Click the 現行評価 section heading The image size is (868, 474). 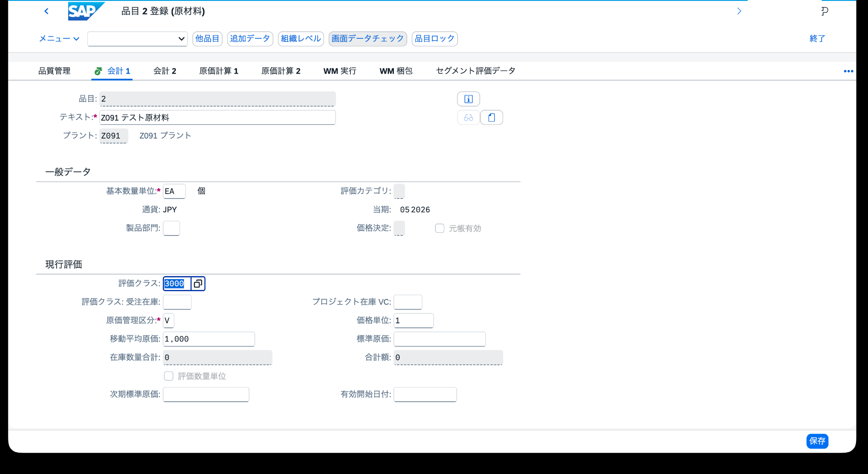pos(64,265)
